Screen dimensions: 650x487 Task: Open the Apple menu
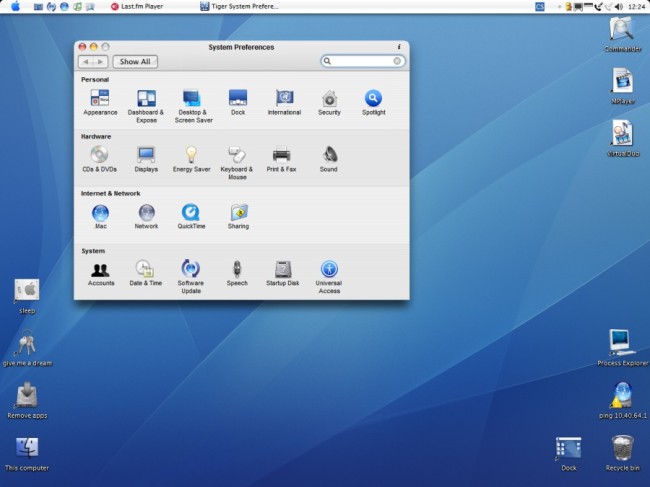click(15, 6)
